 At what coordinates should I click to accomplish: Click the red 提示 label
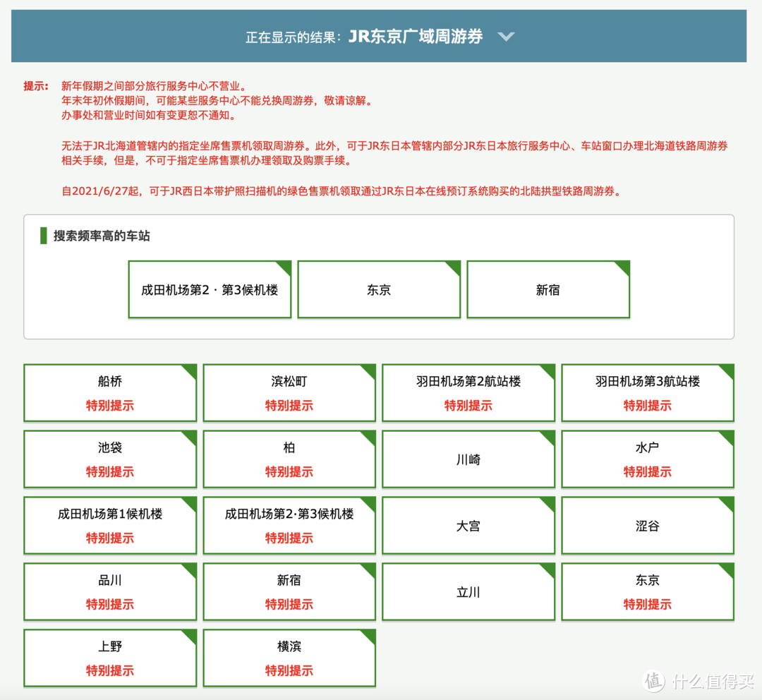coord(35,87)
